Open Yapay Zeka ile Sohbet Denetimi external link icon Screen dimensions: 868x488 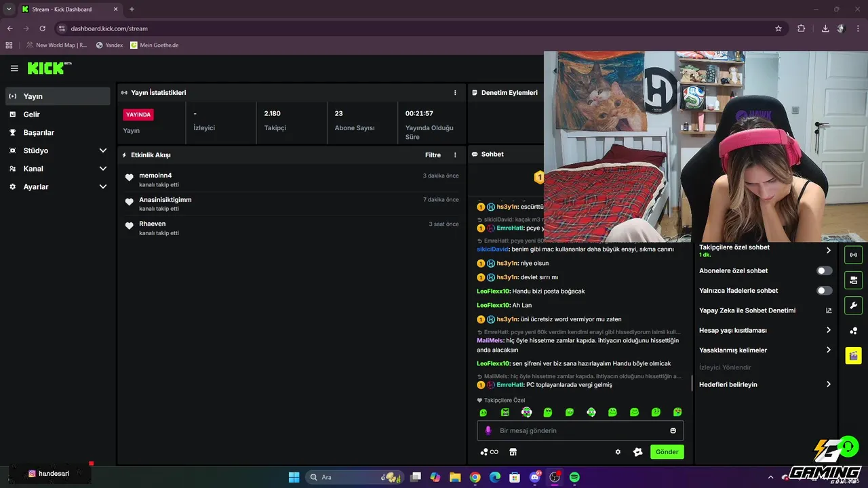(x=829, y=310)
